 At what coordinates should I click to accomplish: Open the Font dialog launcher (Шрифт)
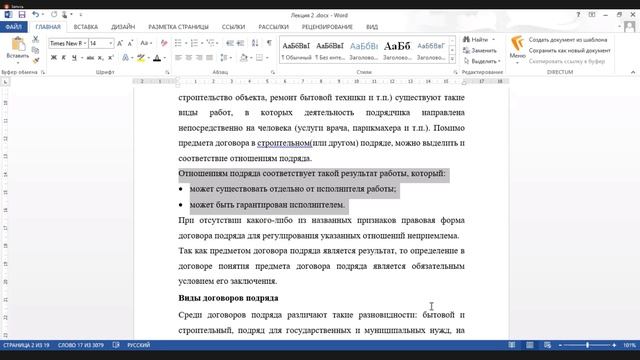(x=167, y=72)
